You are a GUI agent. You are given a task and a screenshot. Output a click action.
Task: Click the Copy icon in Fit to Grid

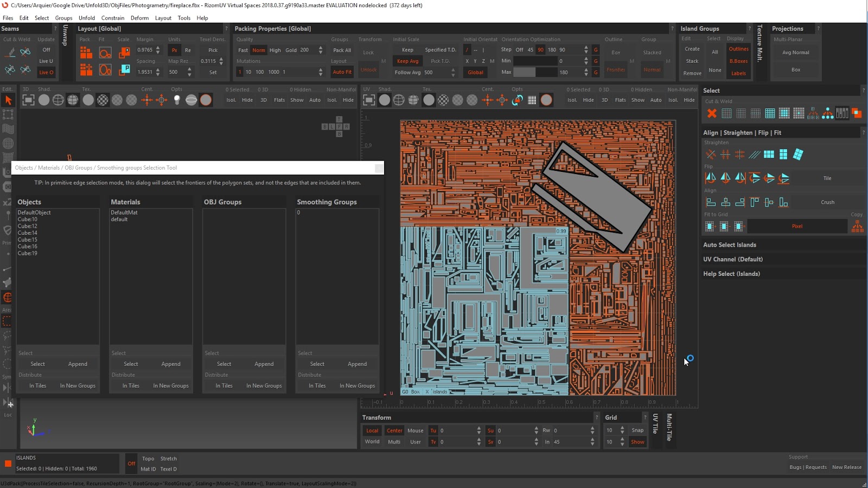(x=857, y=226)
